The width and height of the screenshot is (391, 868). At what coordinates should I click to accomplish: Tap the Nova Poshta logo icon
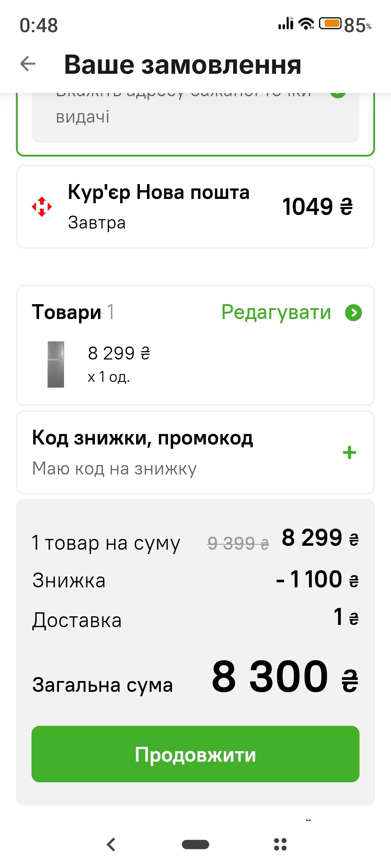(x=42, y=207)
